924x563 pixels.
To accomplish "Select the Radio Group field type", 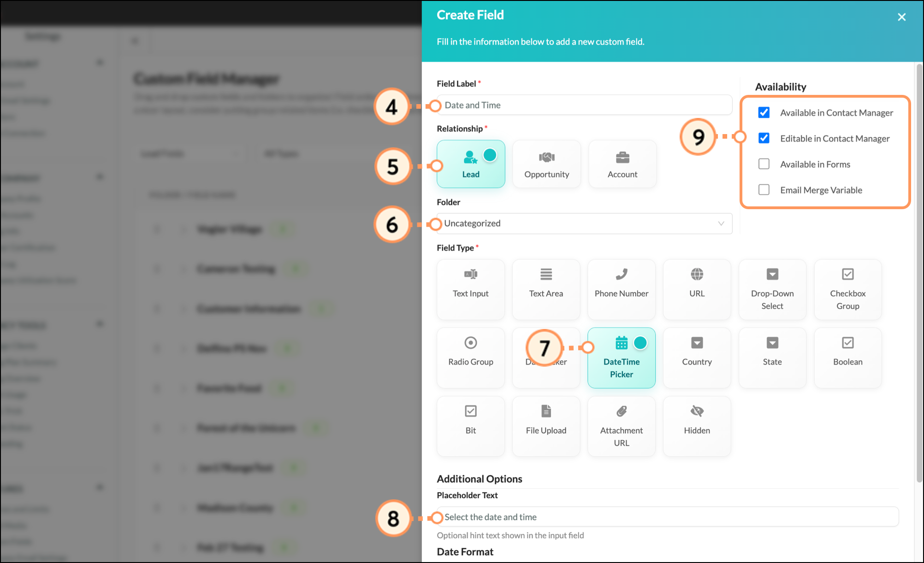I will tap(471, 358).
